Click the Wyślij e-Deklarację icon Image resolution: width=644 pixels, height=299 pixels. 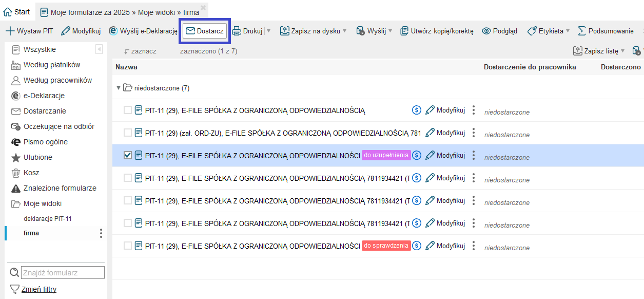point(113,31)
